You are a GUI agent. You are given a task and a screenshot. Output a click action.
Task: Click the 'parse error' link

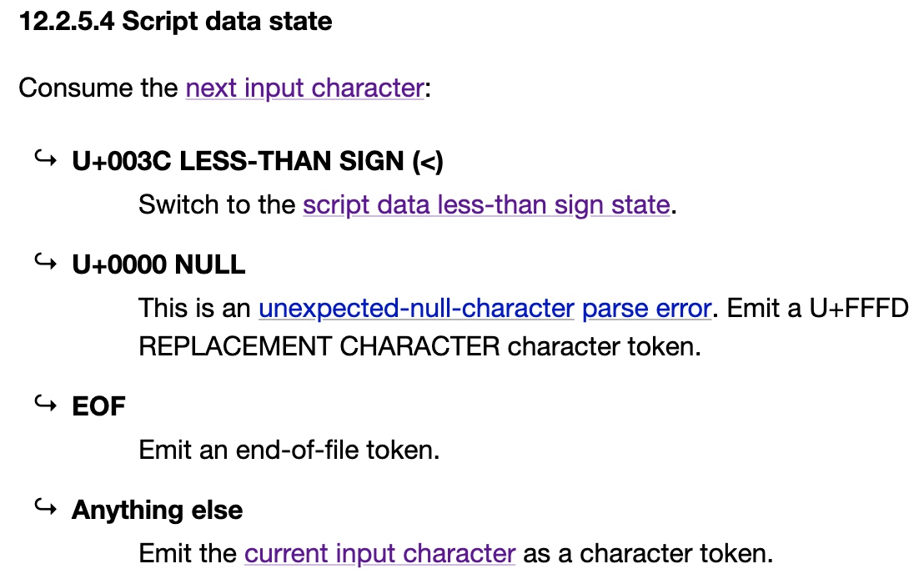[x=647, y=309]
